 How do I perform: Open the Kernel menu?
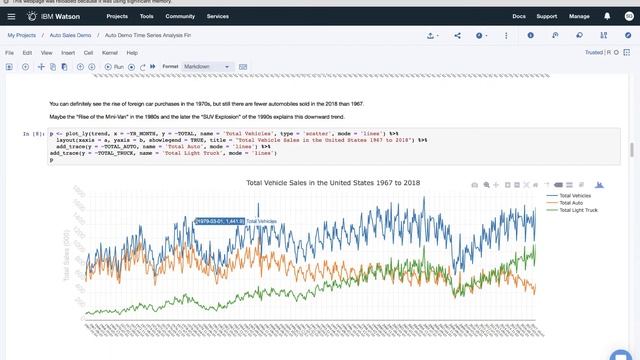(x=110, y=53)
